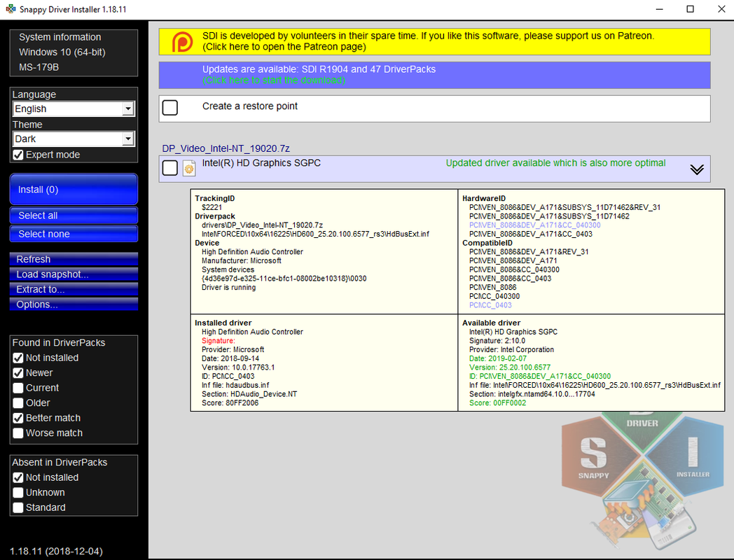The image size is (734, 560).
Task: Open the Theme dropdown showing Dark
Action: pos(74,139)
